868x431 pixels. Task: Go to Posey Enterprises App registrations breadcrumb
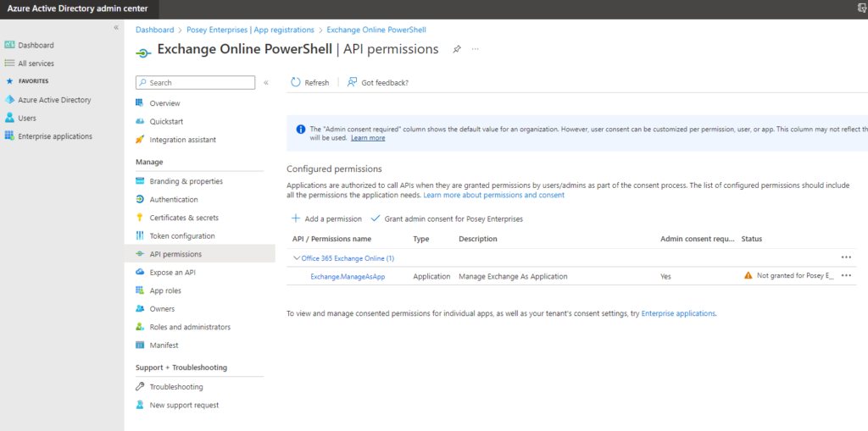coord(250,30)
